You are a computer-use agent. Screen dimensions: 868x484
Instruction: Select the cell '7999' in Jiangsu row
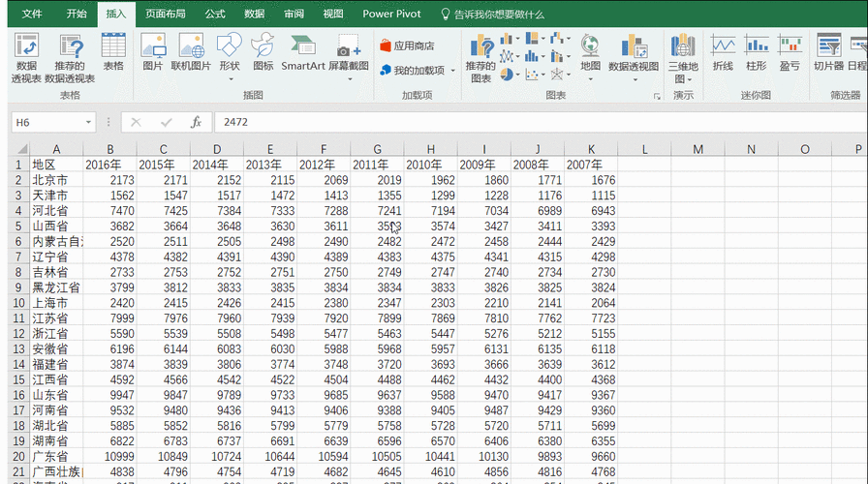click(x=110, y=318)
